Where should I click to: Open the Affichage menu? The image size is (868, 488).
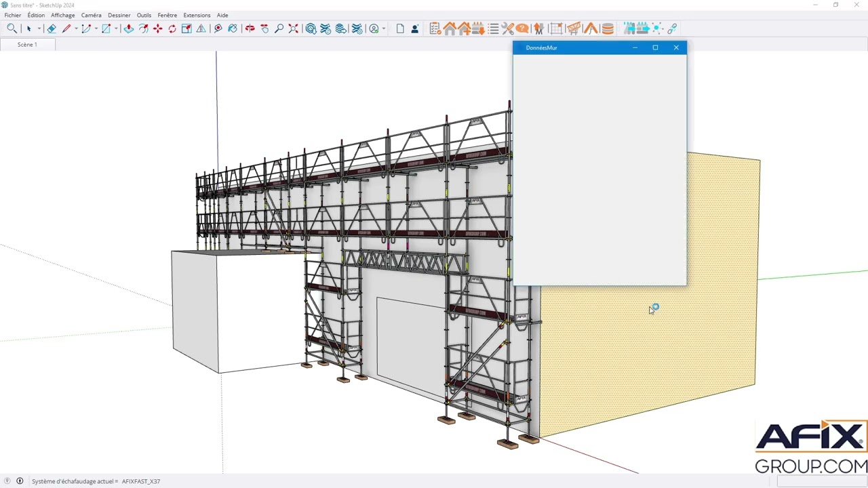tap(63, 15)
